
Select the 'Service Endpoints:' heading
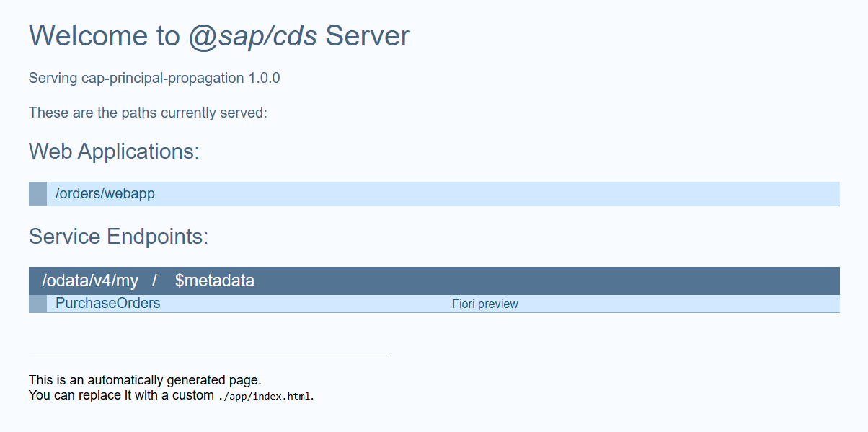coord(118,236)
